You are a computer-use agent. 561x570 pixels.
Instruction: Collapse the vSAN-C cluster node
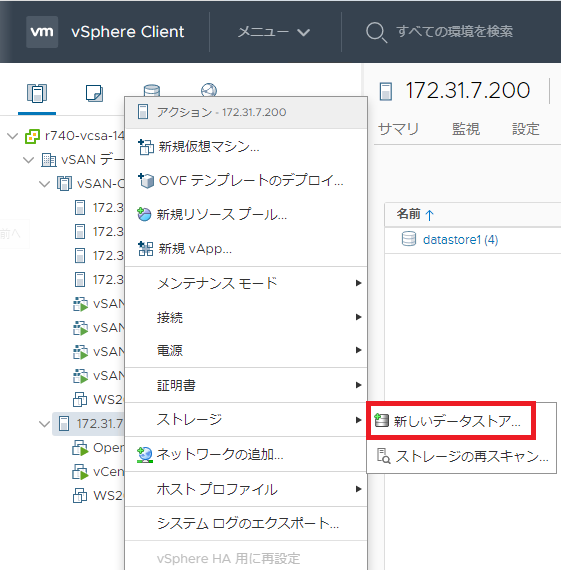click(x=44, y=184)
